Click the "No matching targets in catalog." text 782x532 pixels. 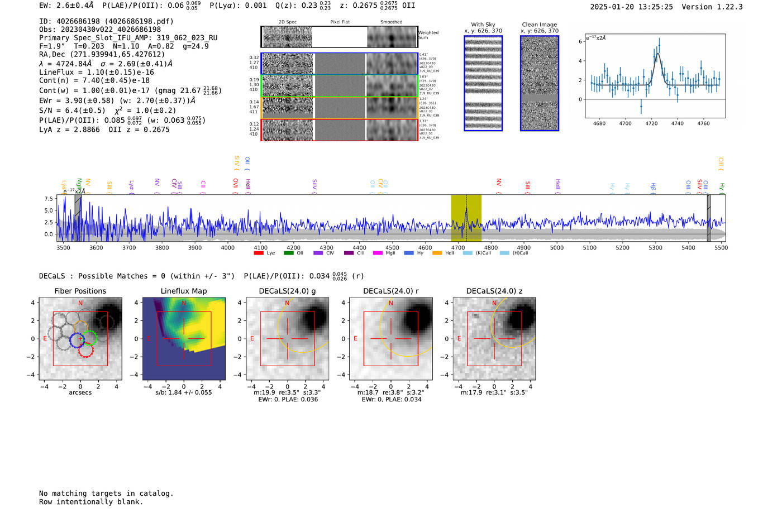coord(106,493)
